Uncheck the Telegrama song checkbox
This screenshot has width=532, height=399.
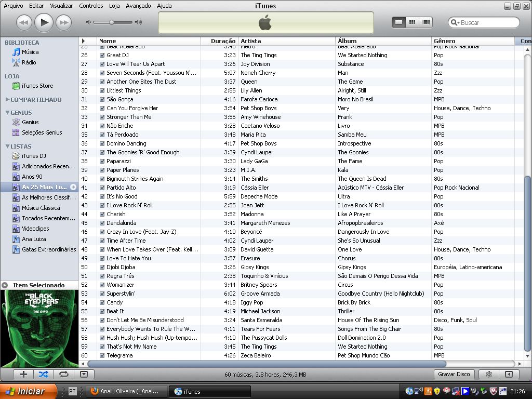tap(102, 355)
